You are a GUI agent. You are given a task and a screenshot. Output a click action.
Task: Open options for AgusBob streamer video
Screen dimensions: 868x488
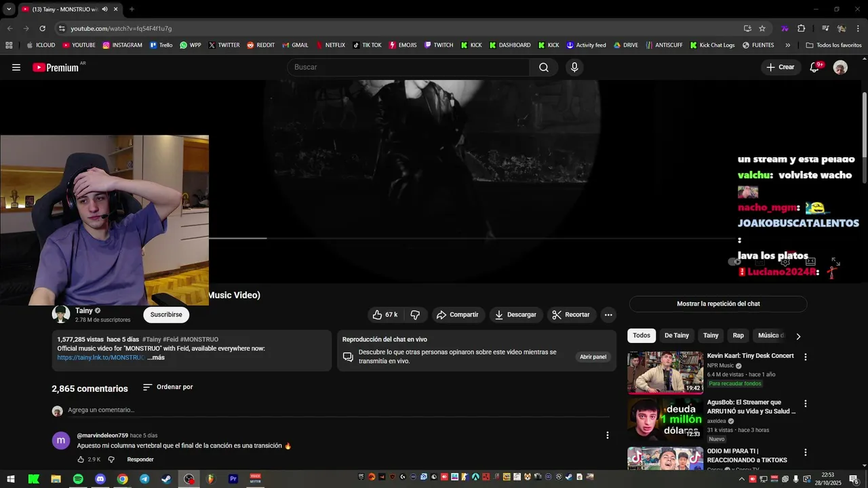806,403
